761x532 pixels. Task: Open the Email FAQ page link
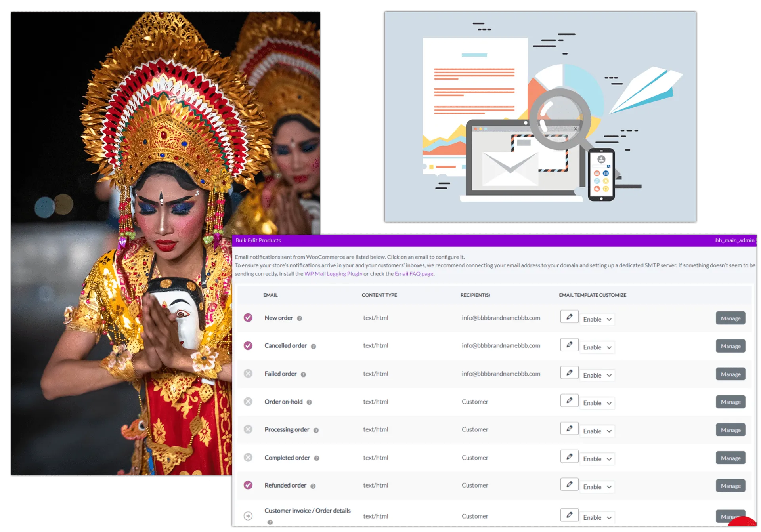coord(414,274)
